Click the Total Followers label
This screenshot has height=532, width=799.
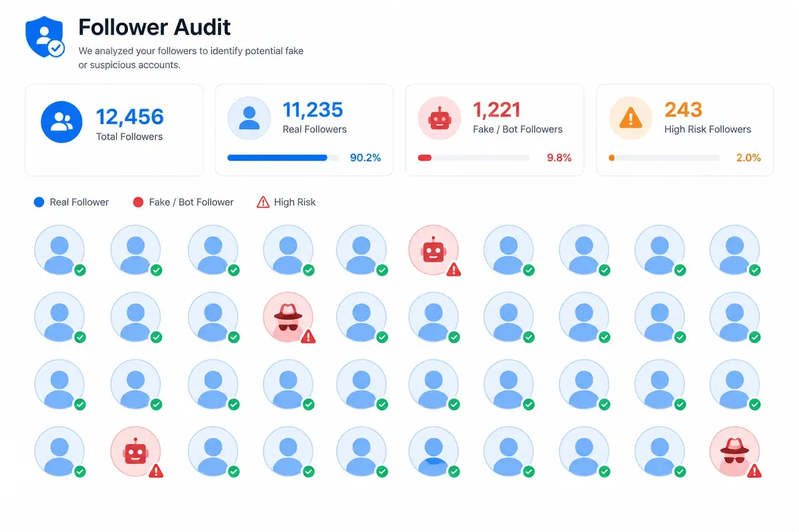coord(129,137)
